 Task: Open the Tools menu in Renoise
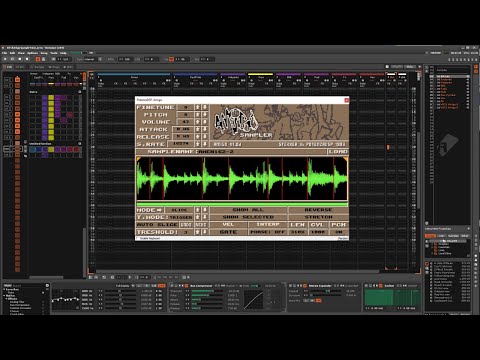click(x=54, y=53)
